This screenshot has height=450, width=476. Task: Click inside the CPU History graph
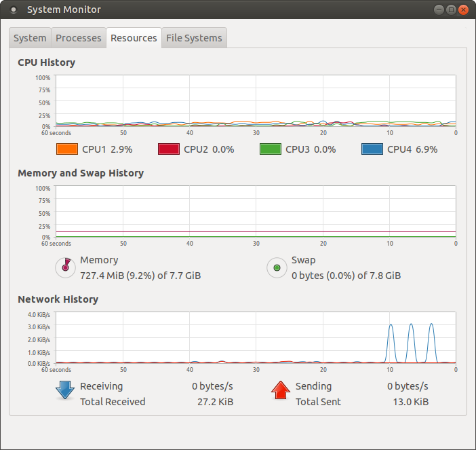point(256,100)
